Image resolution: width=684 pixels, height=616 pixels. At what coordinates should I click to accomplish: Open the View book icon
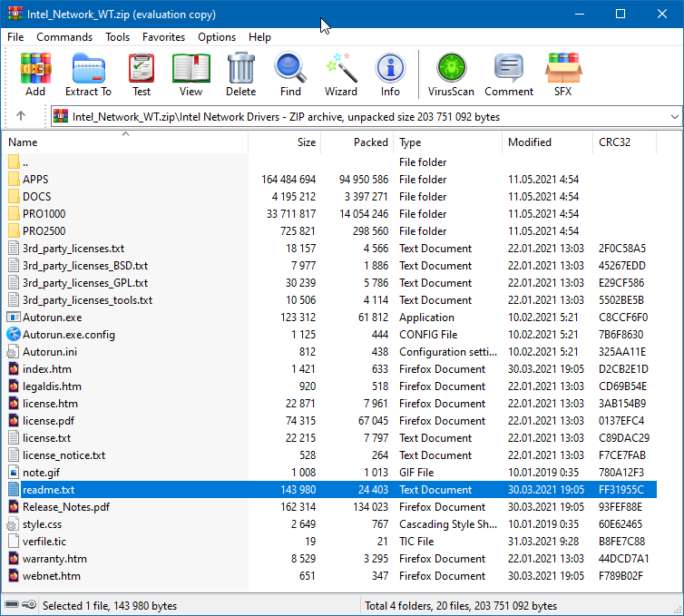(x=191, y=74)
